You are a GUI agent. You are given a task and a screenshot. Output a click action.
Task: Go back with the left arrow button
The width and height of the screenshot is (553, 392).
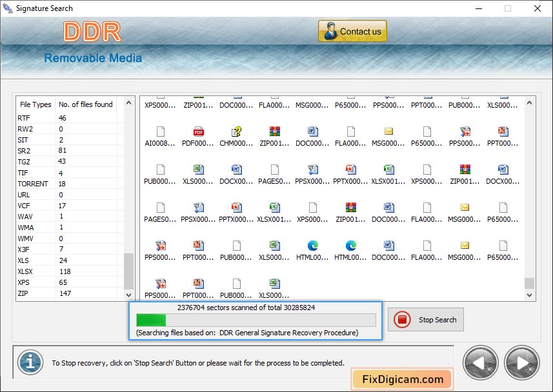480,363
